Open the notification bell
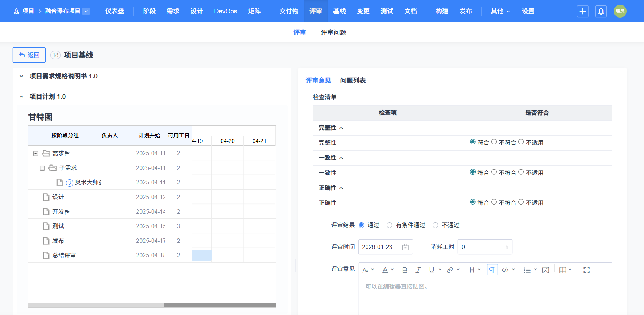Image resolution: width=644 pixels, height=315 pixels. point(601,11)
